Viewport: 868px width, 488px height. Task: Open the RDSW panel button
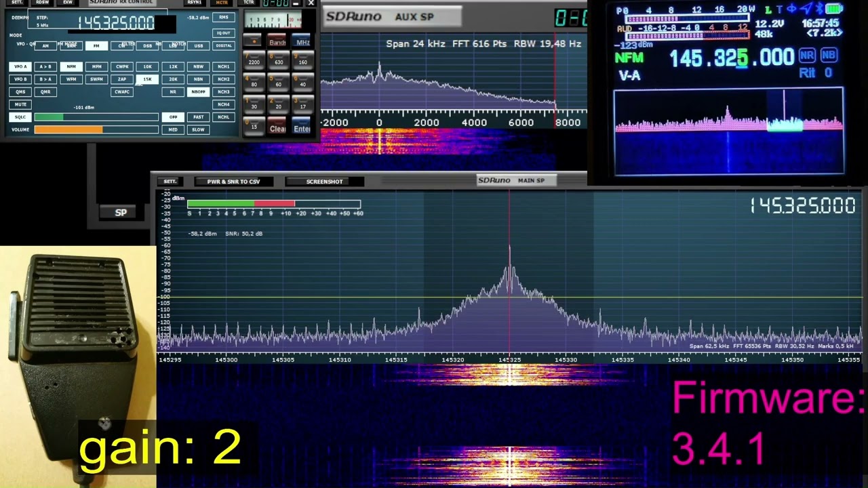42,2
